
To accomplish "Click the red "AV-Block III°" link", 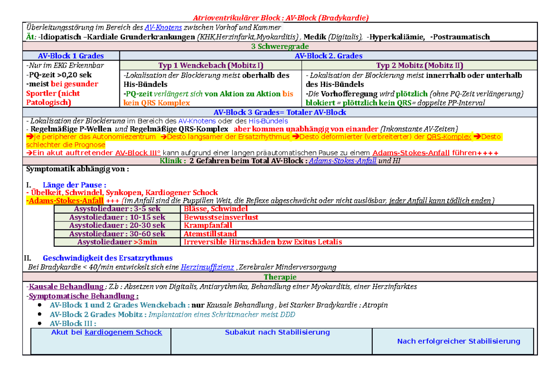I will pyautogui.click(x=137, y=153).
